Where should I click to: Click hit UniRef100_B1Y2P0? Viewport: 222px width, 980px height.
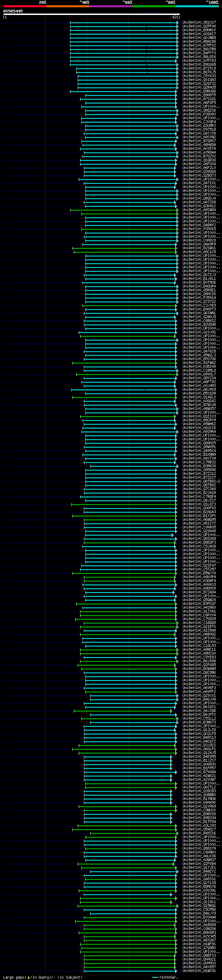(x=199, y=516)
